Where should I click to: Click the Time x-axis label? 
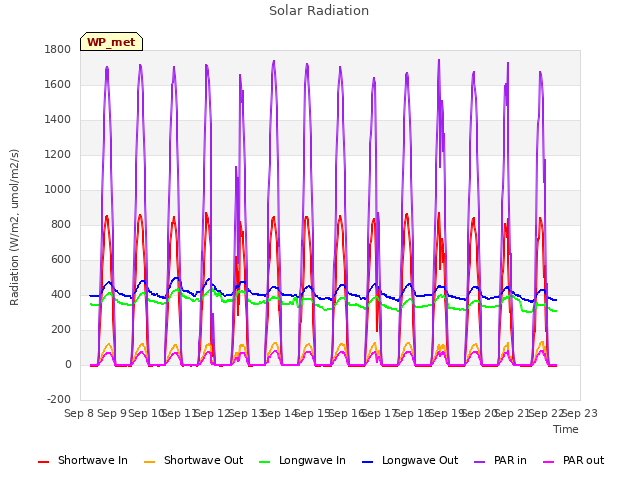point(566,429)
